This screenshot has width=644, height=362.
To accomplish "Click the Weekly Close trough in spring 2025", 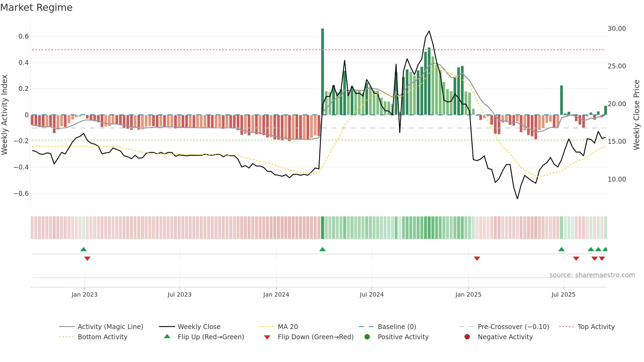I will 517,199.
